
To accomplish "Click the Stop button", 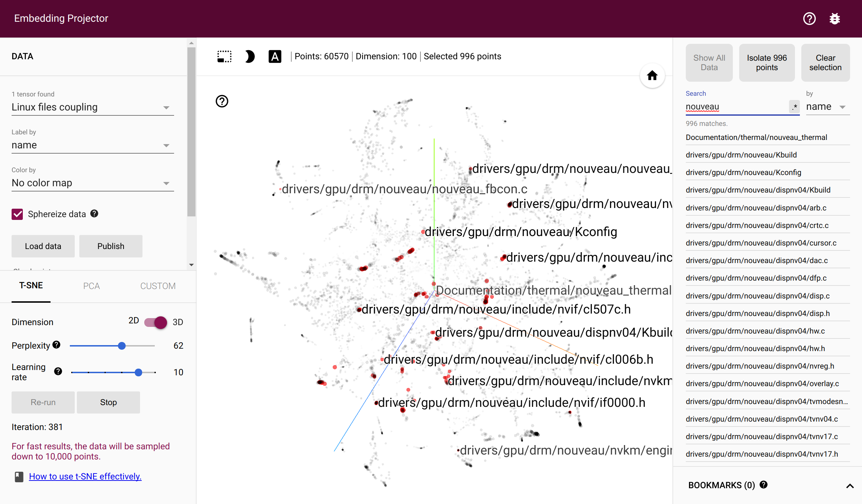I will click(x=108, y=402).
